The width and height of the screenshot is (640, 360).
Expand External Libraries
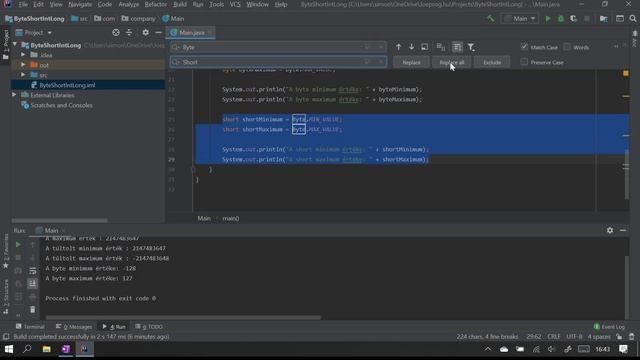click(x=15, y=95)
